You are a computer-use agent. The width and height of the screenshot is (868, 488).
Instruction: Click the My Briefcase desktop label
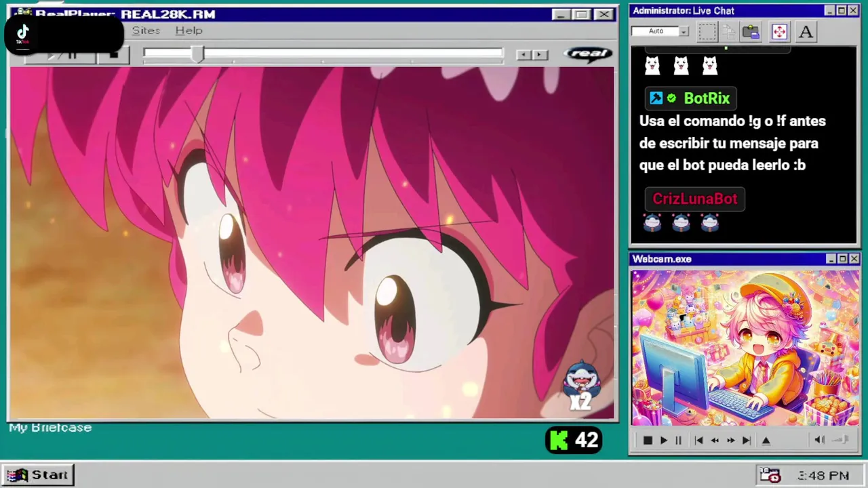tap(50, 428)
